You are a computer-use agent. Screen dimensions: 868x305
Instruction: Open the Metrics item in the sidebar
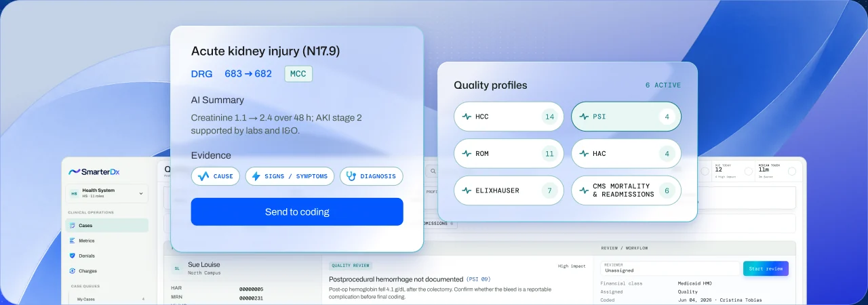tap(107, 241)
